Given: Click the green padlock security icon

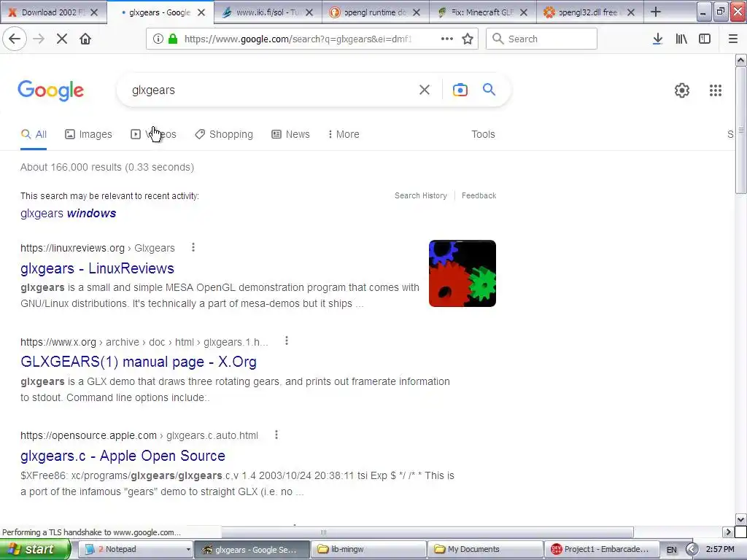Looking at the screenshot, I should click(173, 39).
